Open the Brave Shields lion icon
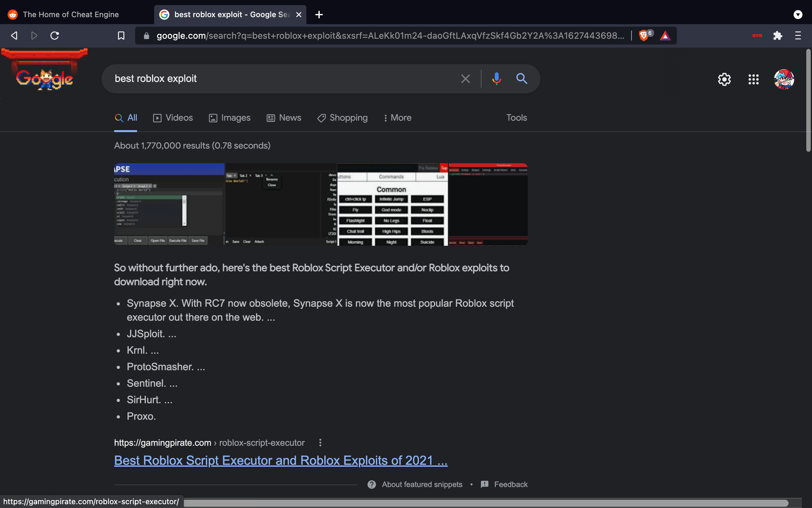The width and height of the screenshot is (812, 508). (x=644, y=36)
